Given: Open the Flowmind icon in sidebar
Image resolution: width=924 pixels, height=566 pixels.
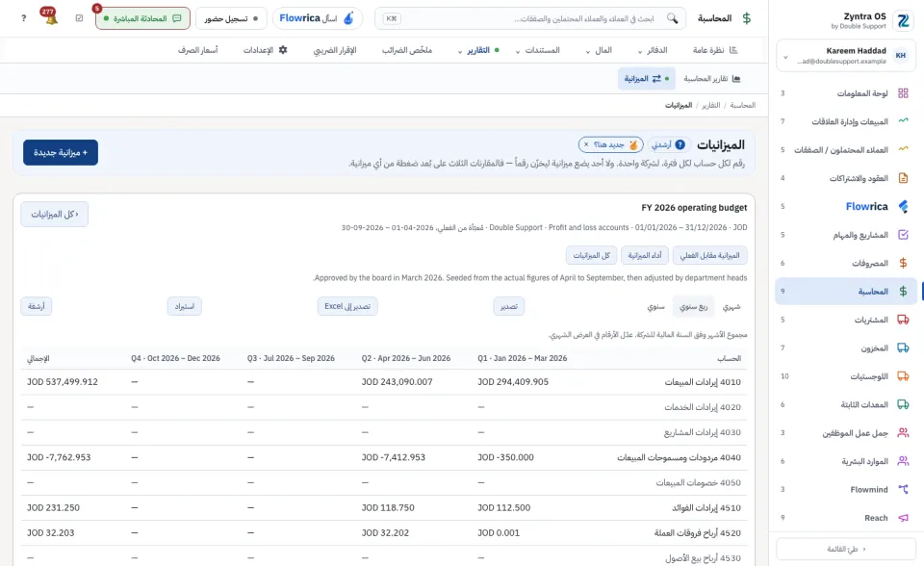Looking at the screenshot, I should click(x=903, y=489).
